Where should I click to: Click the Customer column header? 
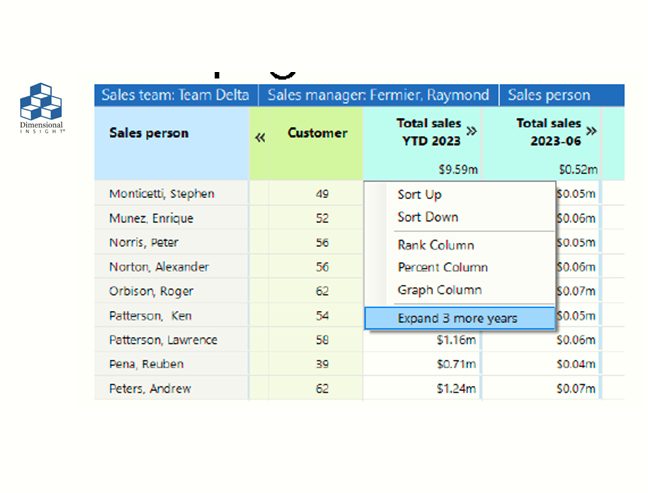tap(317, 133)
